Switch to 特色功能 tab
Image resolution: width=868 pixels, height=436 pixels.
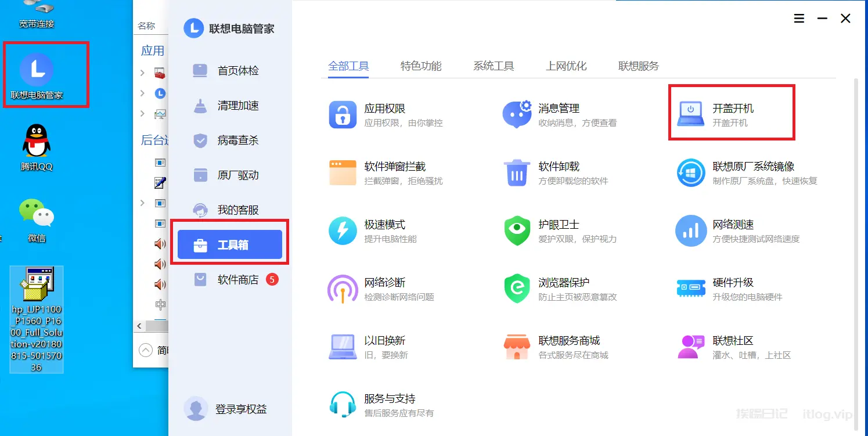[421, 66]
